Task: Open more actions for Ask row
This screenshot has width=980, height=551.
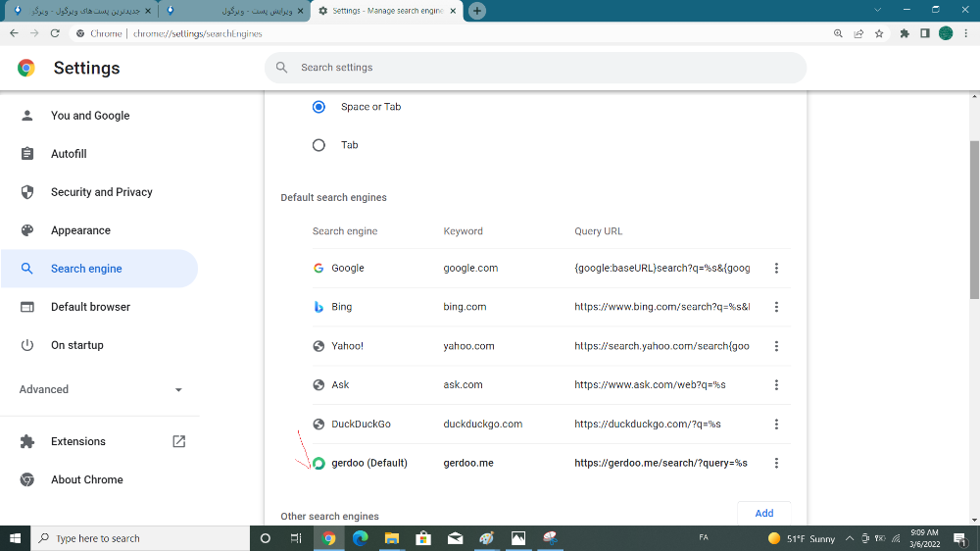Action: click(x=776, y=385)
